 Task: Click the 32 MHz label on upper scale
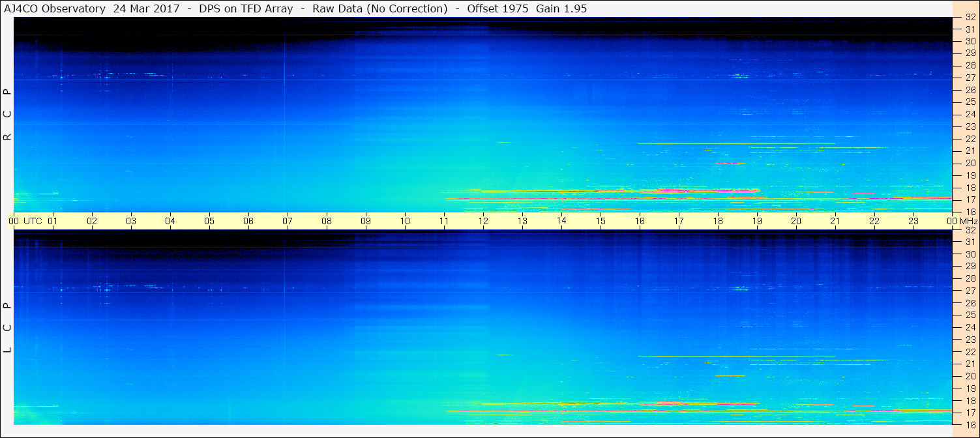coord(970,18)
